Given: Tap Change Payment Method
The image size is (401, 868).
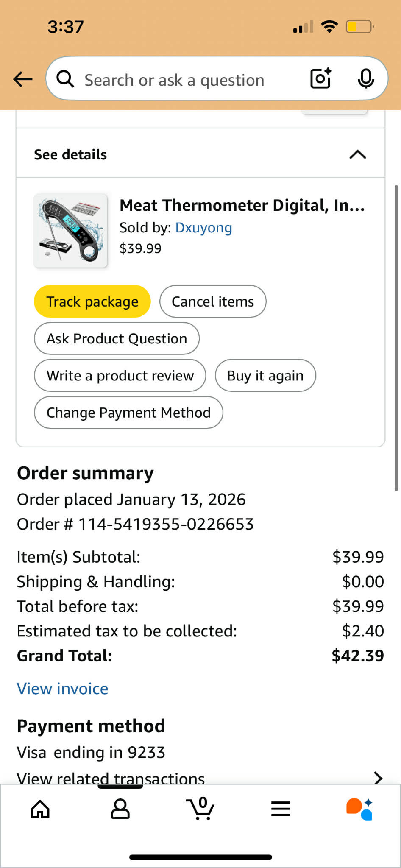Looking at the screenshot, I should (x=128, y=413).
